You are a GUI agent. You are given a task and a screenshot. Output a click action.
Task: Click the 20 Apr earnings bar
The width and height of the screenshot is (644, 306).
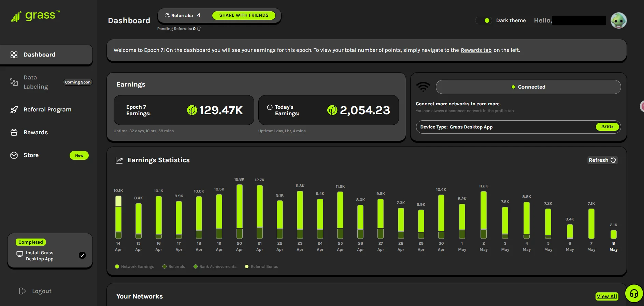click(240, 212)
